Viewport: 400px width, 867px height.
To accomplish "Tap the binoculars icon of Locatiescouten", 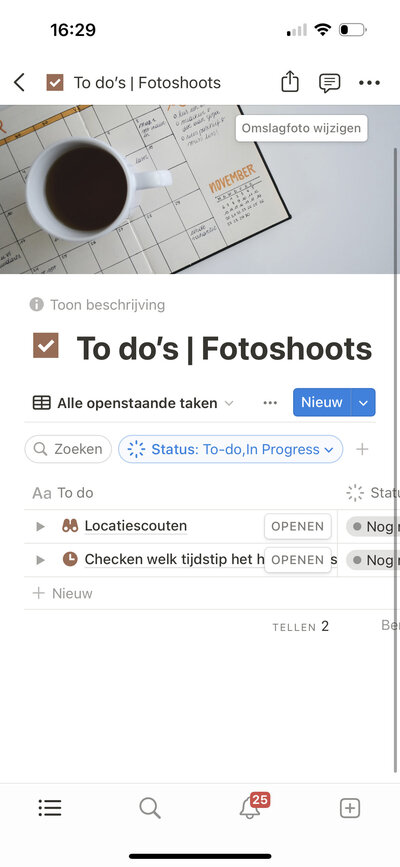I will point(70,526).
